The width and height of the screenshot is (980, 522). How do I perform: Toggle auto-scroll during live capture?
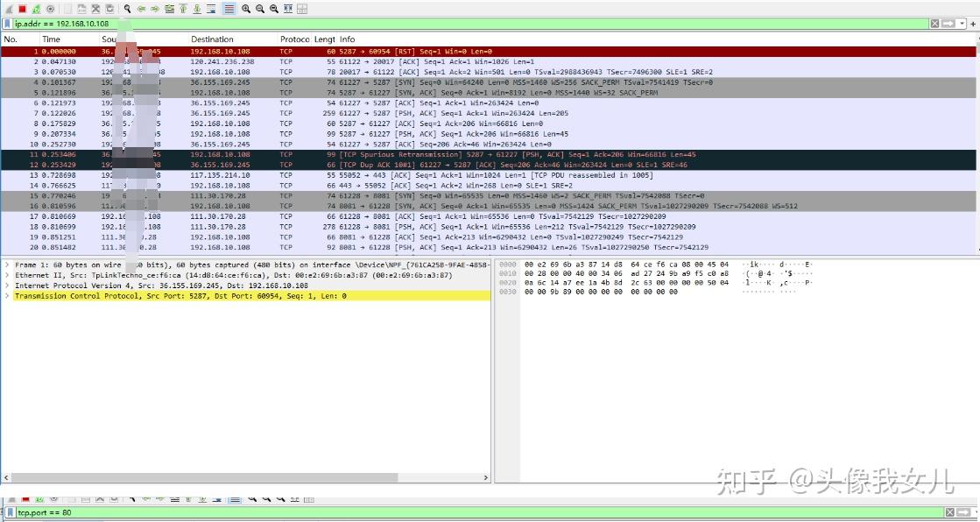[211, 9]
